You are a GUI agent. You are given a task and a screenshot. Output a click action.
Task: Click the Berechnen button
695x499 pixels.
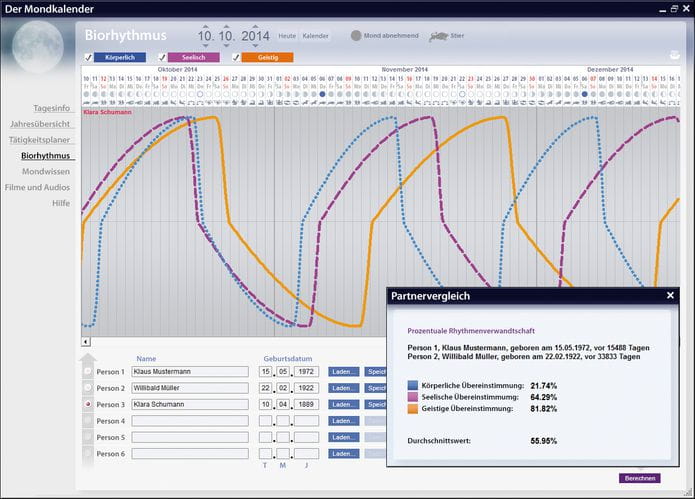point(640,479)
